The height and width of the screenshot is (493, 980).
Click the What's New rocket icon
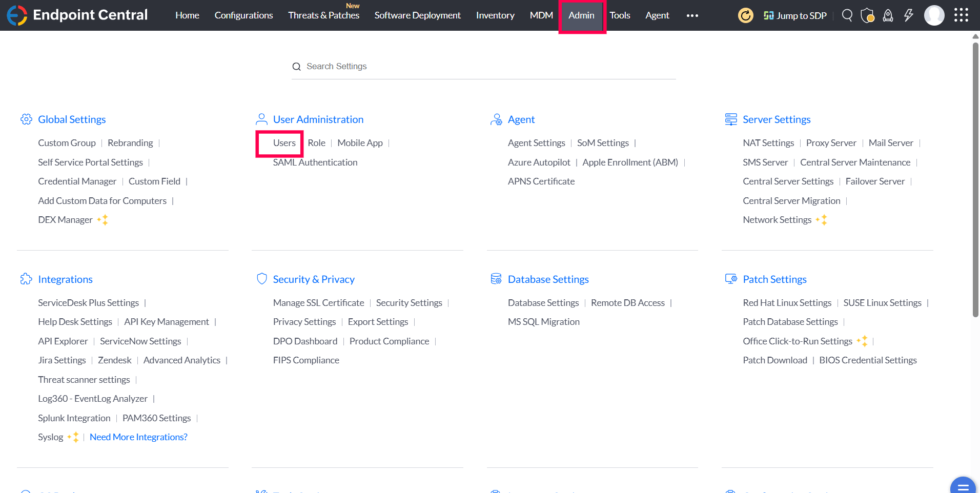pyautogui.click(x=888, y=15)
